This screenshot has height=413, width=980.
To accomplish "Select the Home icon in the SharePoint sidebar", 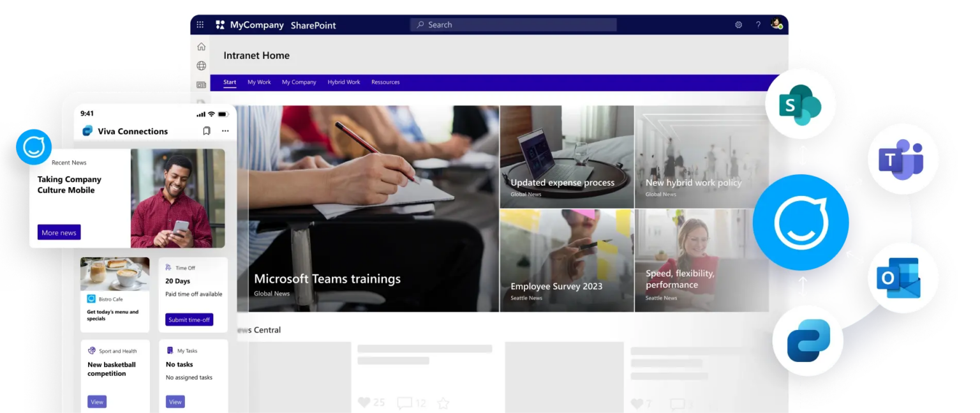I will tap(201, 47).
